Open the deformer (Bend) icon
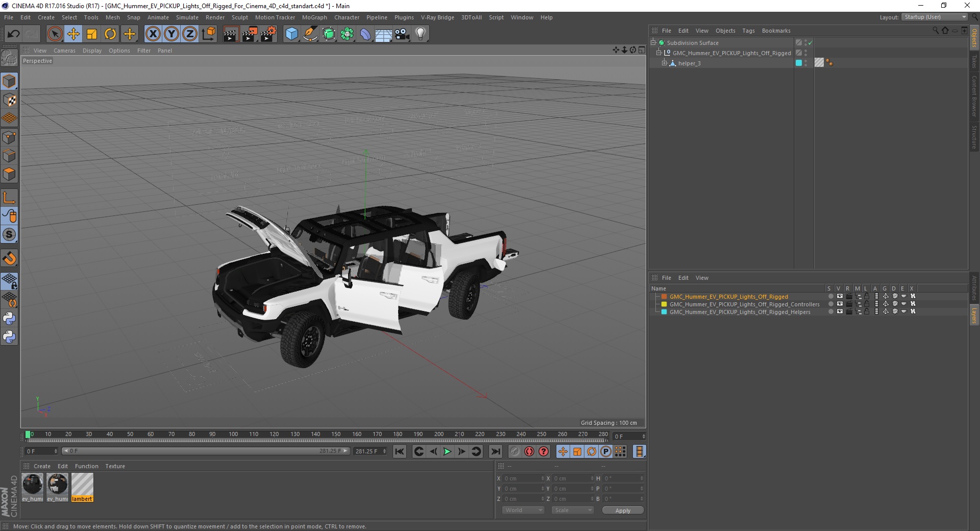Screen dimensions: 980x531 365,34
